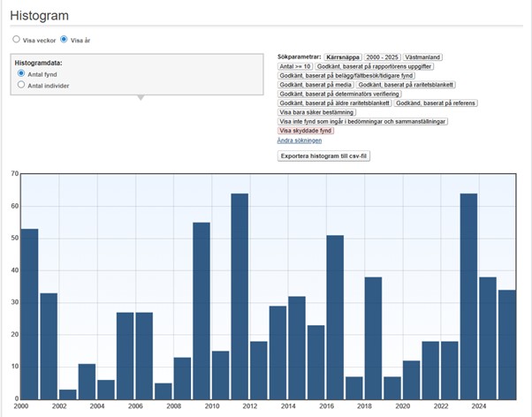Click "Godkänd, baserat på referens" tag
The image size is (532, 417).
click(436, 103)
